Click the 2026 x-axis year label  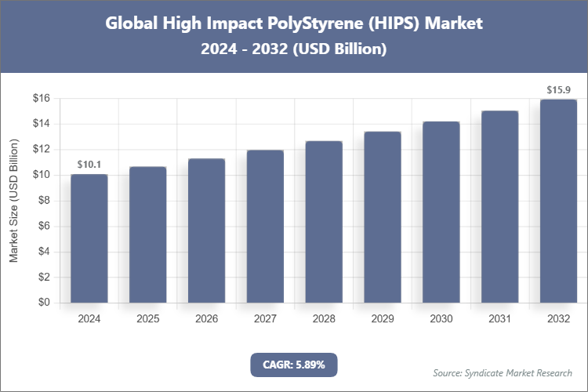[207, 319]
